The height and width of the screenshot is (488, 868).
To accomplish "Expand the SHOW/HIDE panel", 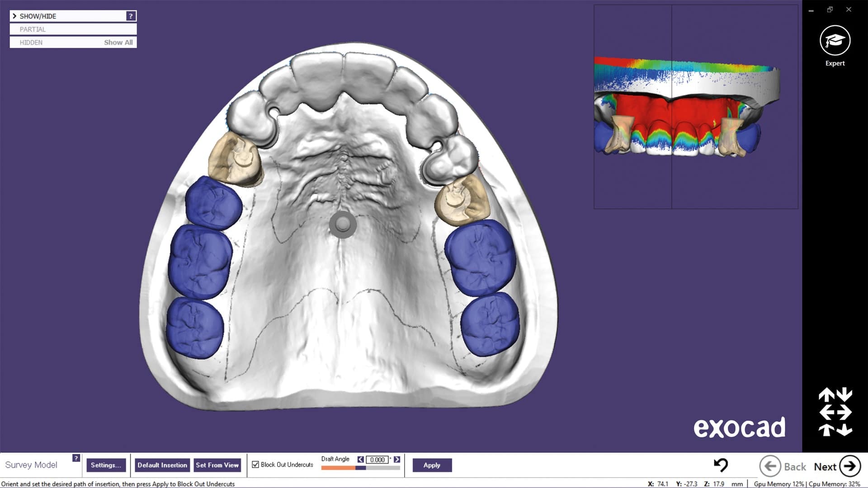I will point(14,15).
